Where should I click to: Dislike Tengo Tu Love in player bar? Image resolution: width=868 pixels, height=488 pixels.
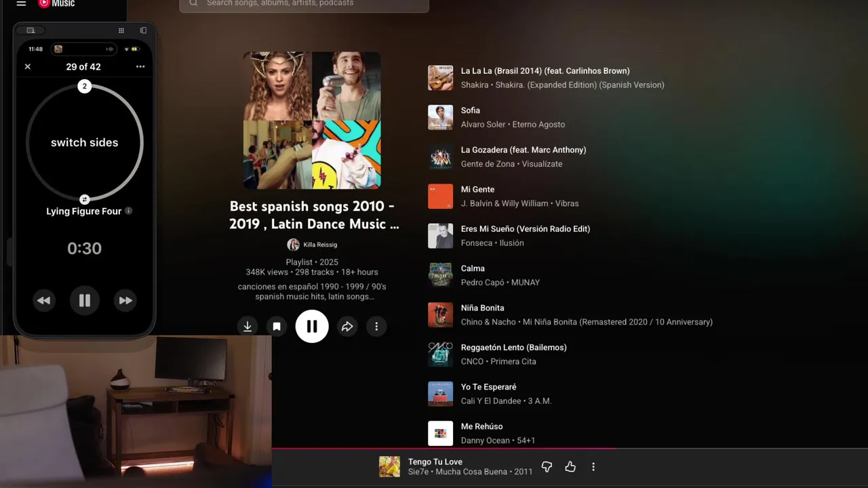547,467
